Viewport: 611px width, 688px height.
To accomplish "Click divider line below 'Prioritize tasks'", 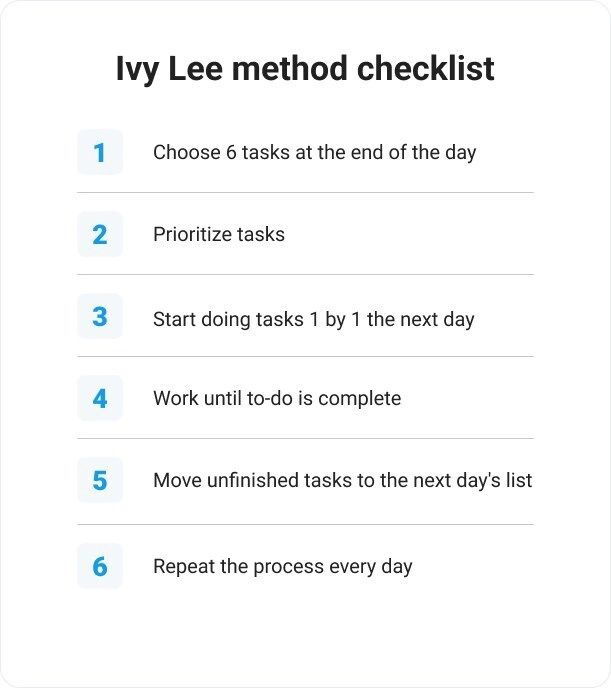I will pos(305,274).
